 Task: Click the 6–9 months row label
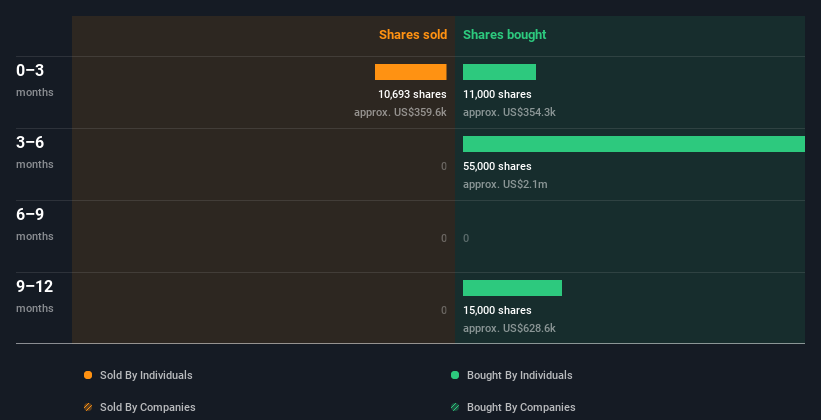(x=35, y=224)
